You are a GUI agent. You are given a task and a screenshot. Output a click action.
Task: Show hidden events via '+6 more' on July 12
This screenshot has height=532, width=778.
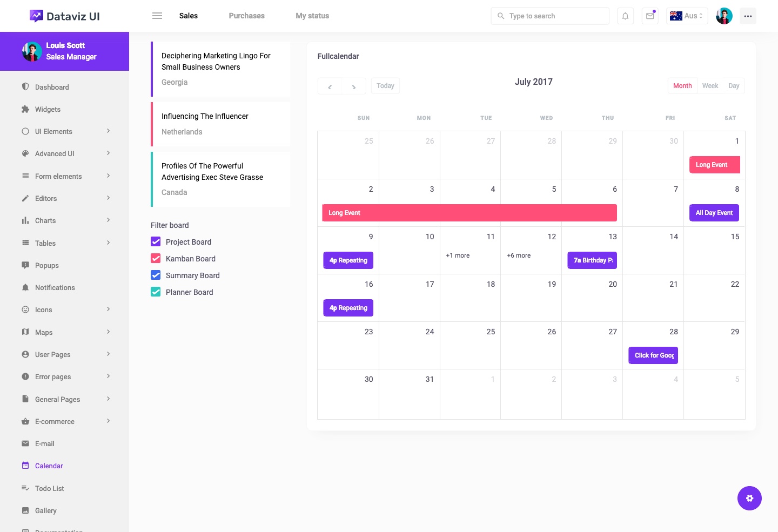(519, 255)
